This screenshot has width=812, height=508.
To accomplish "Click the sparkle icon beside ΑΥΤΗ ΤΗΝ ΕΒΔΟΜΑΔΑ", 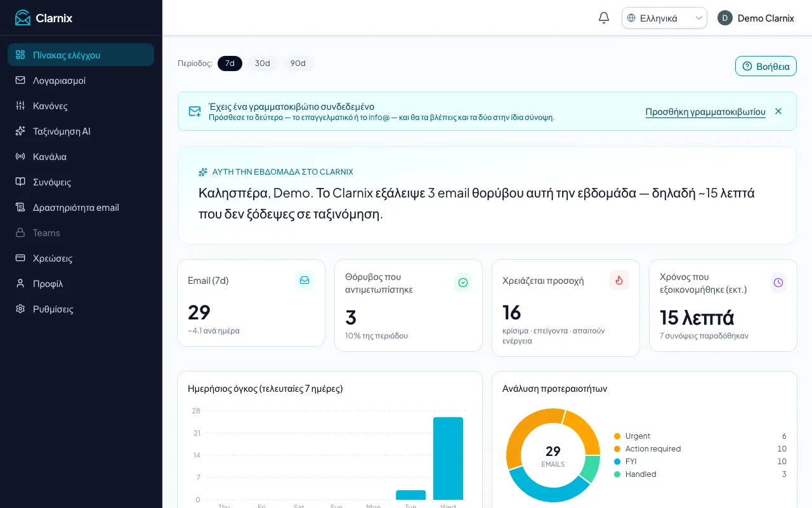I will pyautogui.click(x=203, y=172).
